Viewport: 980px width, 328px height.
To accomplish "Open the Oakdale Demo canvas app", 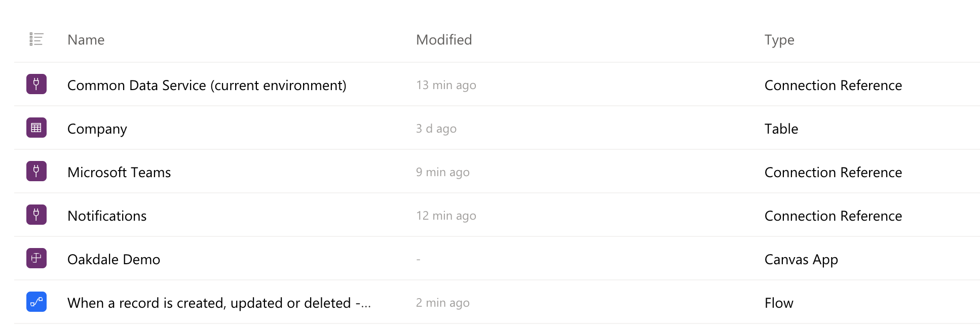I will tap(114, 260).
